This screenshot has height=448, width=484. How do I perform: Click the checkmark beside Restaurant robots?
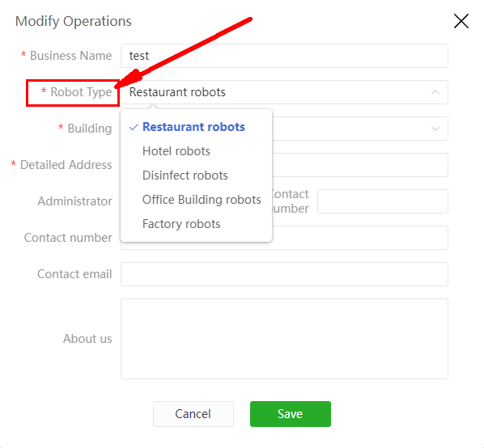[x=134, y=127]
